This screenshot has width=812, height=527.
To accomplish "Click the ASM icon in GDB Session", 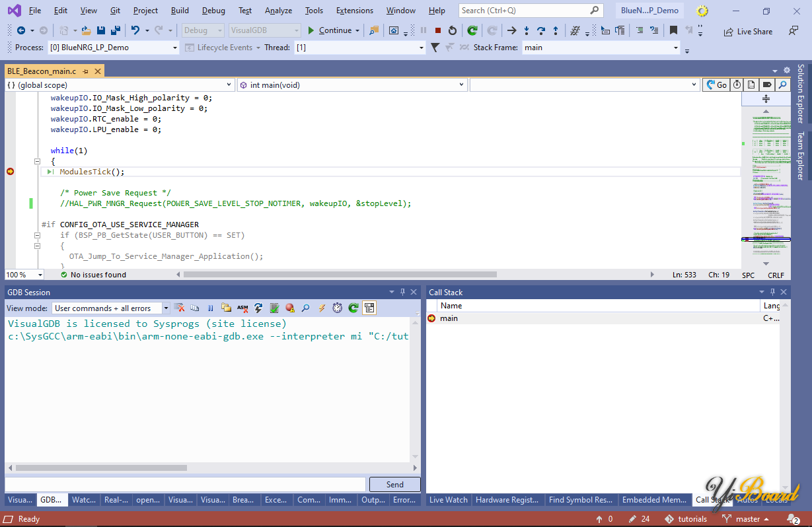I will tap(242, 308).
